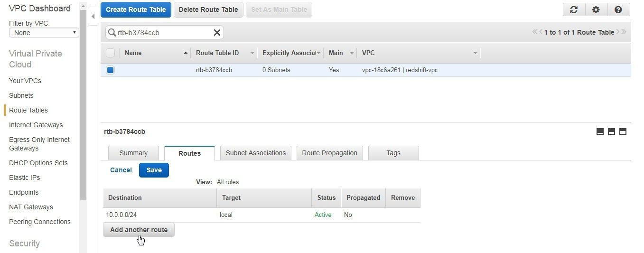
Task: Clear search field with X icon
Action: click(217, 32)
